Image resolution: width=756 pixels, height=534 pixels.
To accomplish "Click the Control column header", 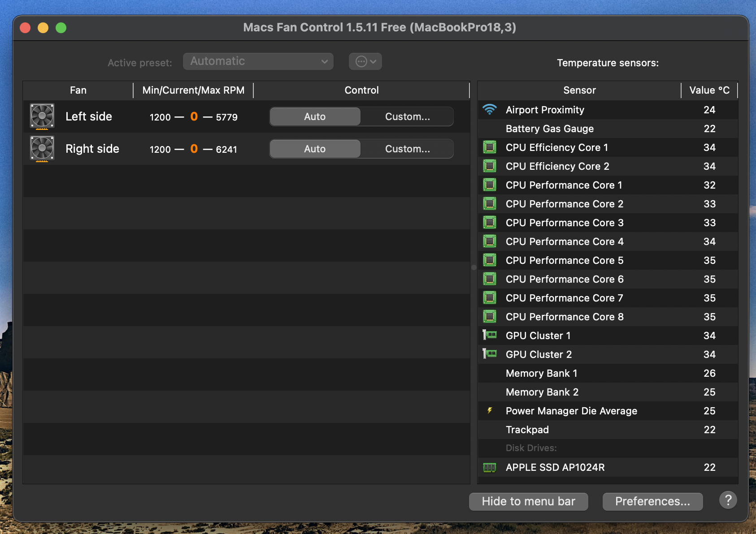I will [361, 90].
